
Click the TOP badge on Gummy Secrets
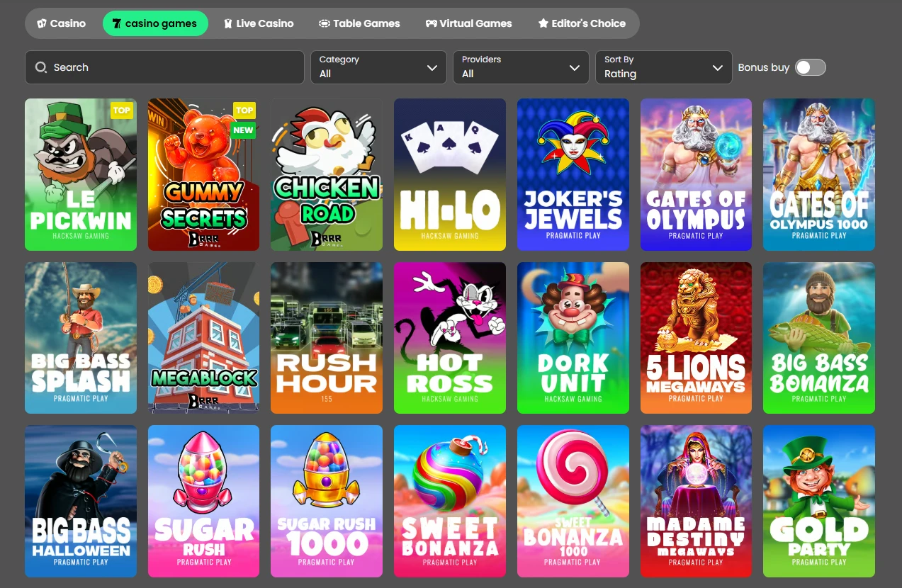click(244, 110)
